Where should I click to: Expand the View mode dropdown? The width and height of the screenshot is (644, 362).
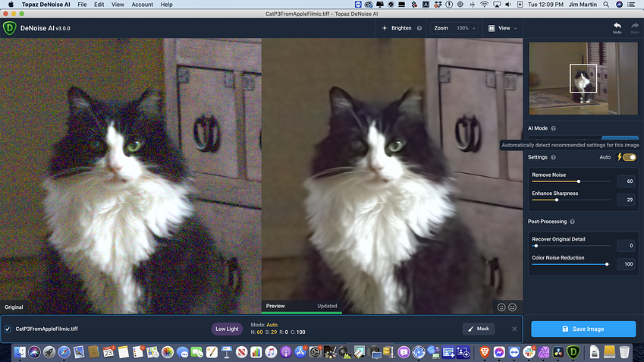point(503,28)
